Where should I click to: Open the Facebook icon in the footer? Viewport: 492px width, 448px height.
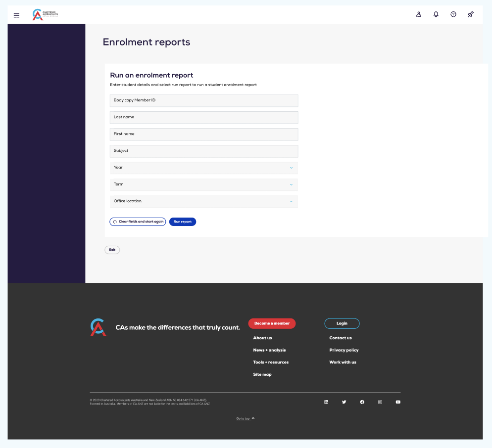pos(362,402)
